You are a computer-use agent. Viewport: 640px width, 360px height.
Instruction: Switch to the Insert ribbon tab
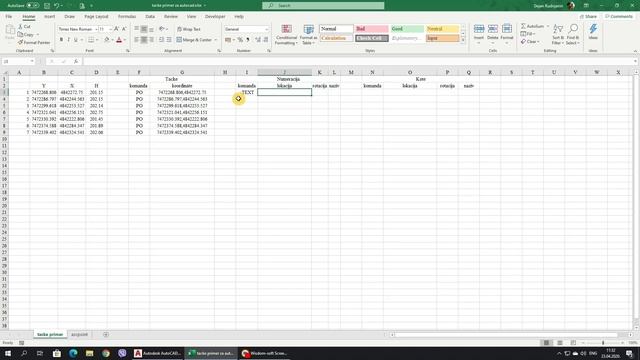tap(49, 17)
